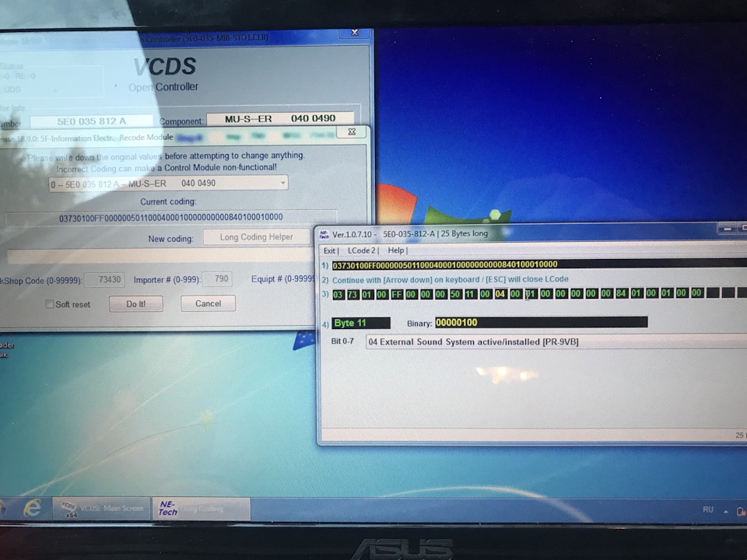747x560 pixels.
Task: Click the Do It! button
Action: tap(135, 304)
